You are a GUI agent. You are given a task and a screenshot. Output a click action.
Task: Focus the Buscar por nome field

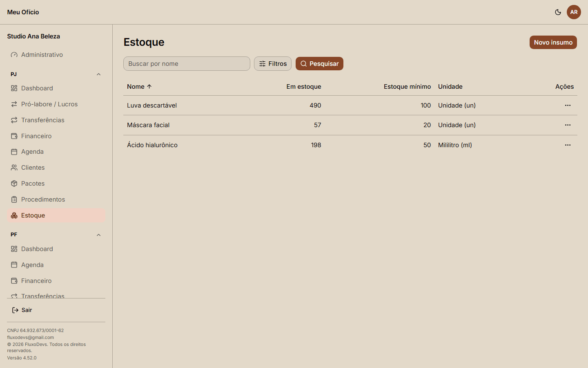(x=187, y=64)
